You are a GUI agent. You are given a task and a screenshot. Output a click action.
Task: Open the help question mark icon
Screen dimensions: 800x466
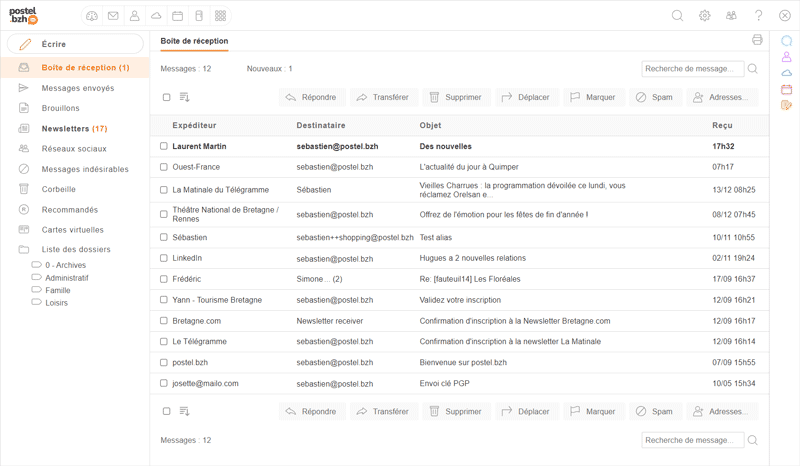(758, 16)
